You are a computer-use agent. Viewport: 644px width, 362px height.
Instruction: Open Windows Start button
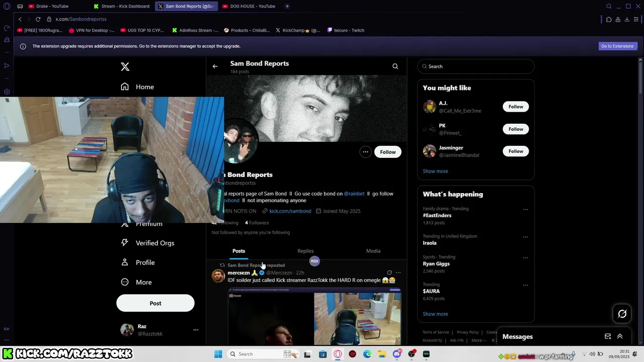point(218,354)
